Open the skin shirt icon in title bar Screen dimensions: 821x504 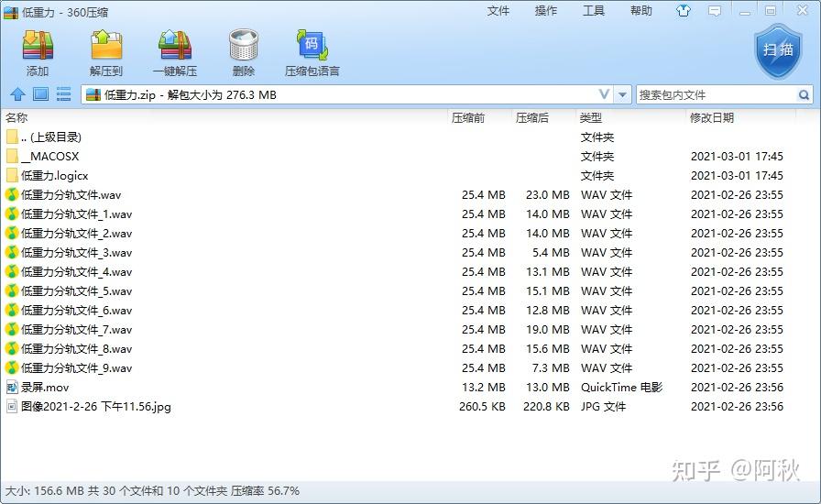click(x=684, y=10)
